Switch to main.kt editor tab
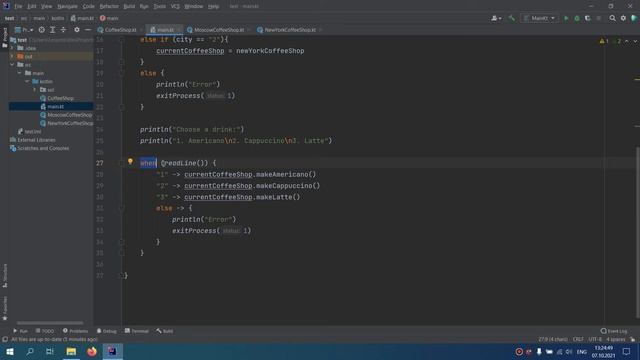 [163, 30]
